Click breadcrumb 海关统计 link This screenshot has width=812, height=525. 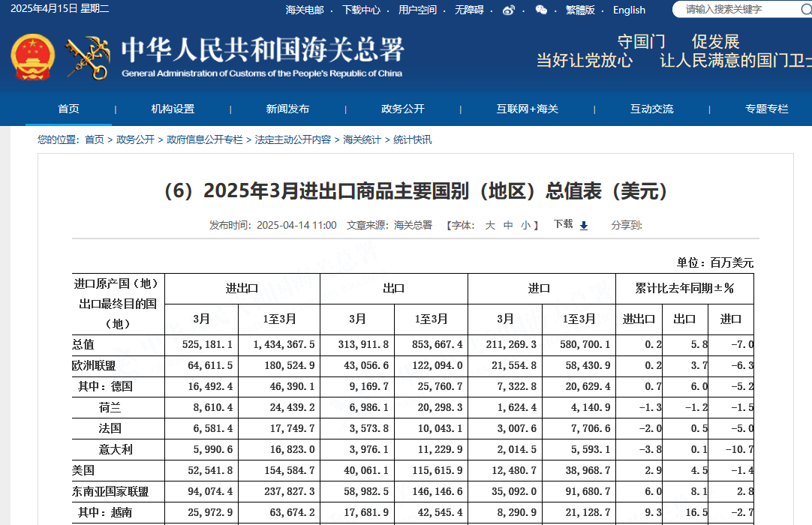362,139
